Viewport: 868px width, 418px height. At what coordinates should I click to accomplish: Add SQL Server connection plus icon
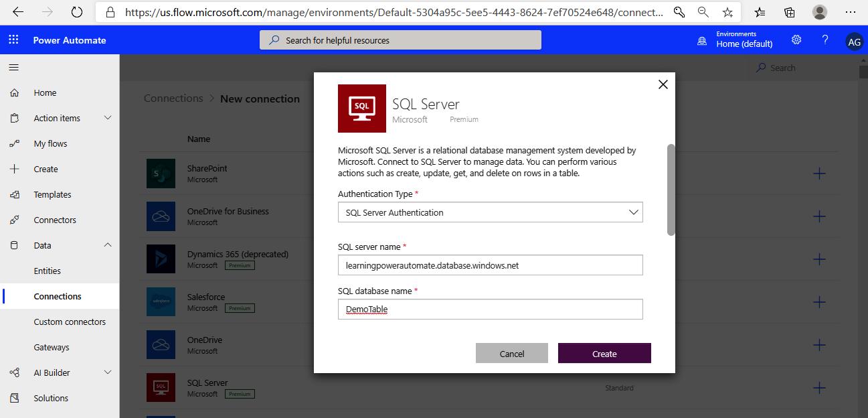[819, 389]
